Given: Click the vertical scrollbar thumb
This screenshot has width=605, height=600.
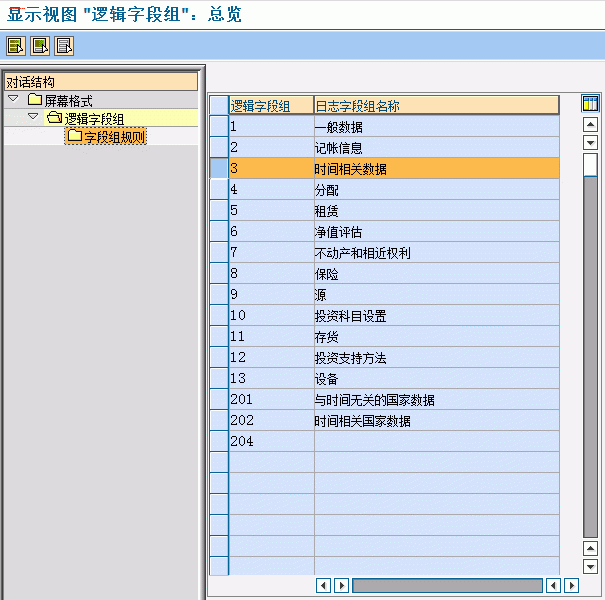Looking at the screenshot, I should tap(590, 164).
